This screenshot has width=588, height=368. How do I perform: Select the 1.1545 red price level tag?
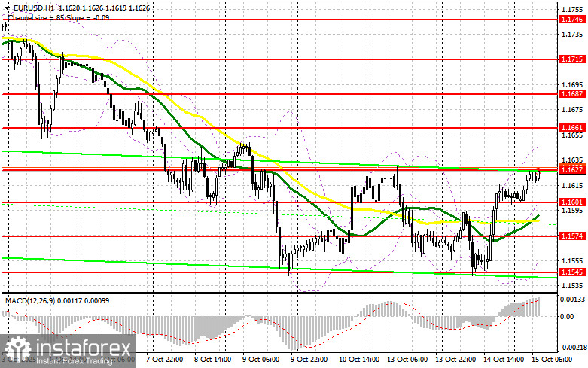click(572, 272)
